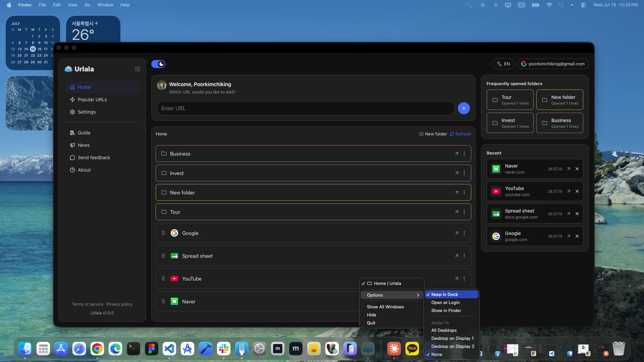The image size is (644, 362).
Task: Choose Show All Windows
Action: [392, 307]
